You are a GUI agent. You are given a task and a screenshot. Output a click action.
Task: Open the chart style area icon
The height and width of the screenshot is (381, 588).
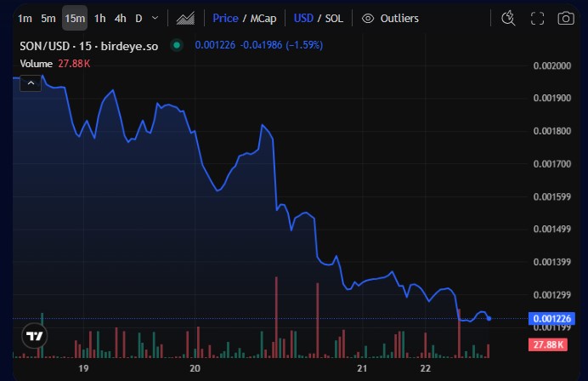(x=185, y=18)
